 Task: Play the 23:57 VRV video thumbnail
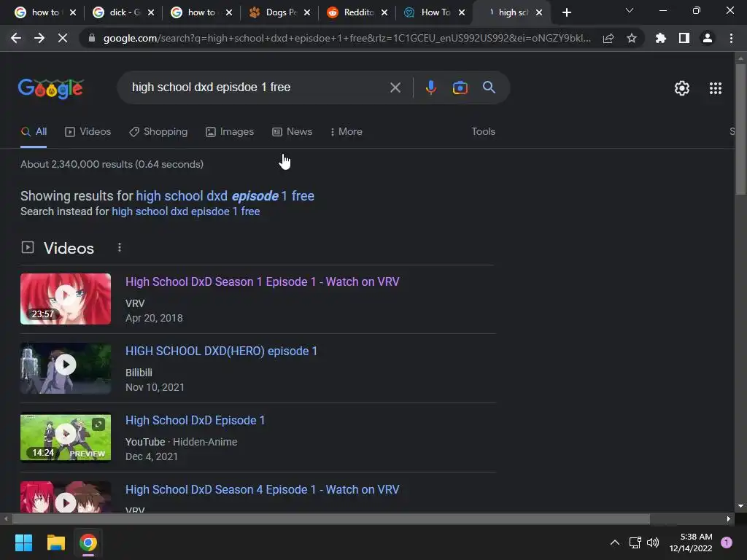click(66, 298)
